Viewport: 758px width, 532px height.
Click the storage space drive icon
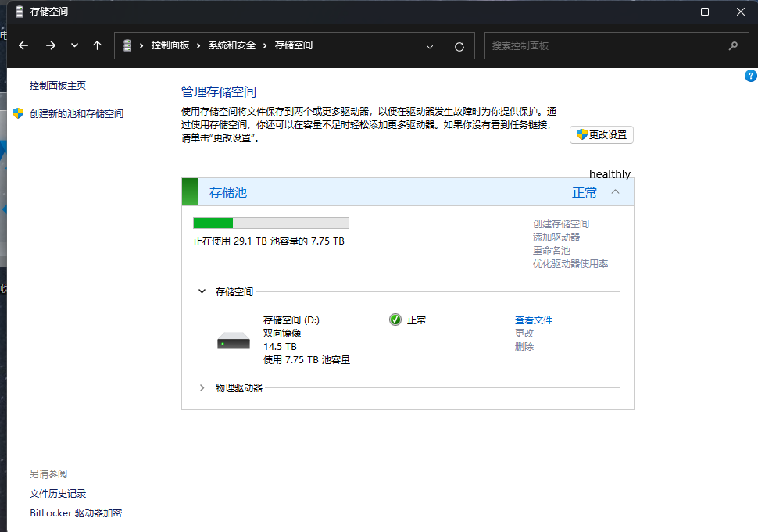pyautogui.click(x=232, y=341)
